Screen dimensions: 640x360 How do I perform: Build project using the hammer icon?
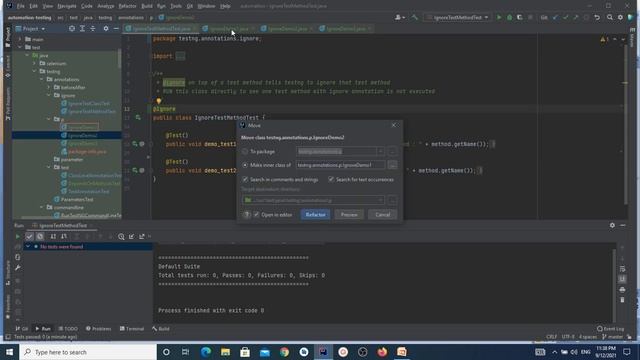(415, 18)
